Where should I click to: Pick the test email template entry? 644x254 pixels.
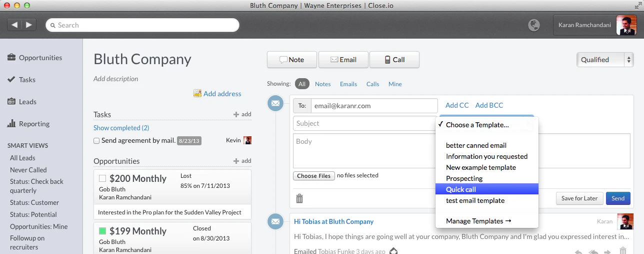[x=487, y=200]
